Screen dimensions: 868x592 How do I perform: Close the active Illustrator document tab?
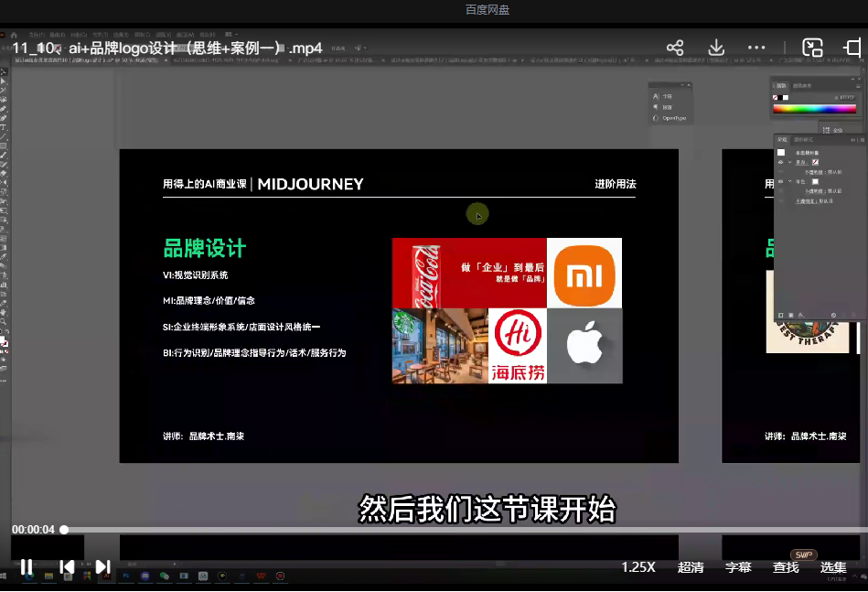pos(166,60)
